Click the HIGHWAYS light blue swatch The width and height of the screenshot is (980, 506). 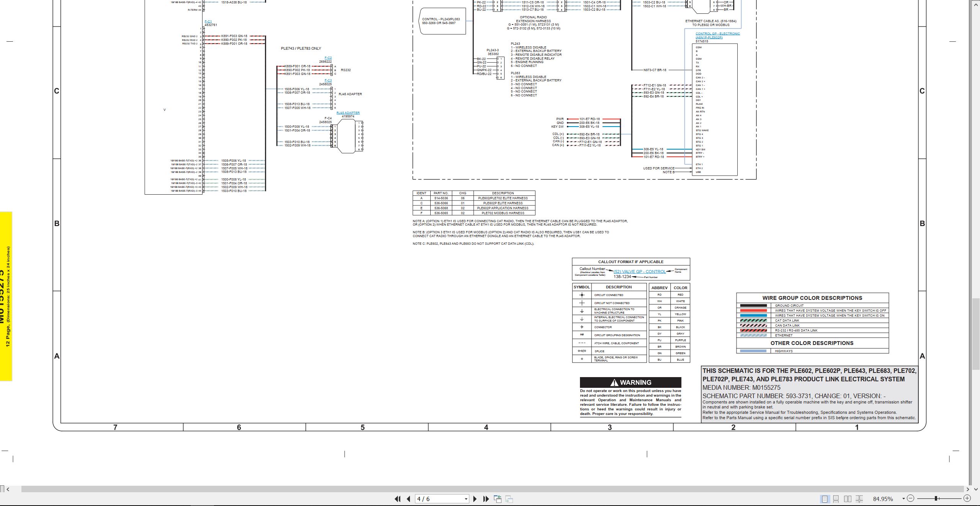[753, 351]
